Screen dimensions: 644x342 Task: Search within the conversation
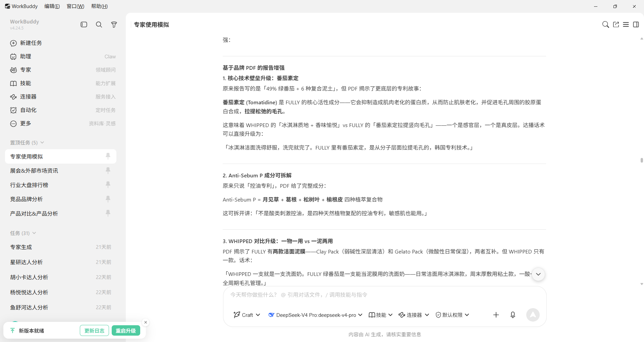(x=605, y=24)
